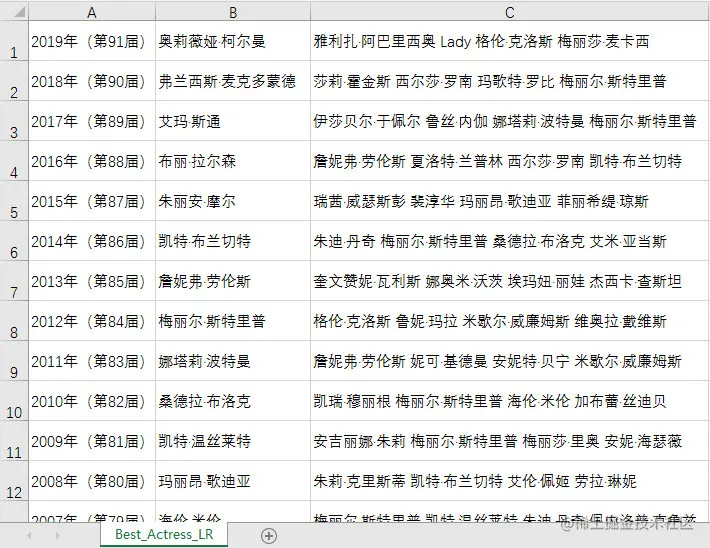The width and height of the screenshot is (710, 548).
Task: Click nominees cell starting '奎文赞妮·瓦利斯'
Action: 510,280
